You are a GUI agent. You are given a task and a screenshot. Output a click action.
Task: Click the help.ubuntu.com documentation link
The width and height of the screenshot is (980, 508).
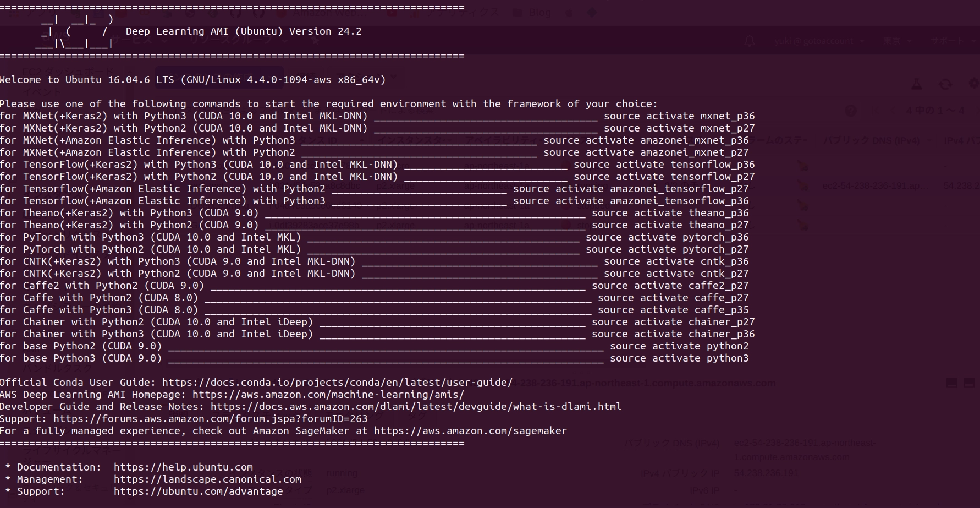click(183, 467)
